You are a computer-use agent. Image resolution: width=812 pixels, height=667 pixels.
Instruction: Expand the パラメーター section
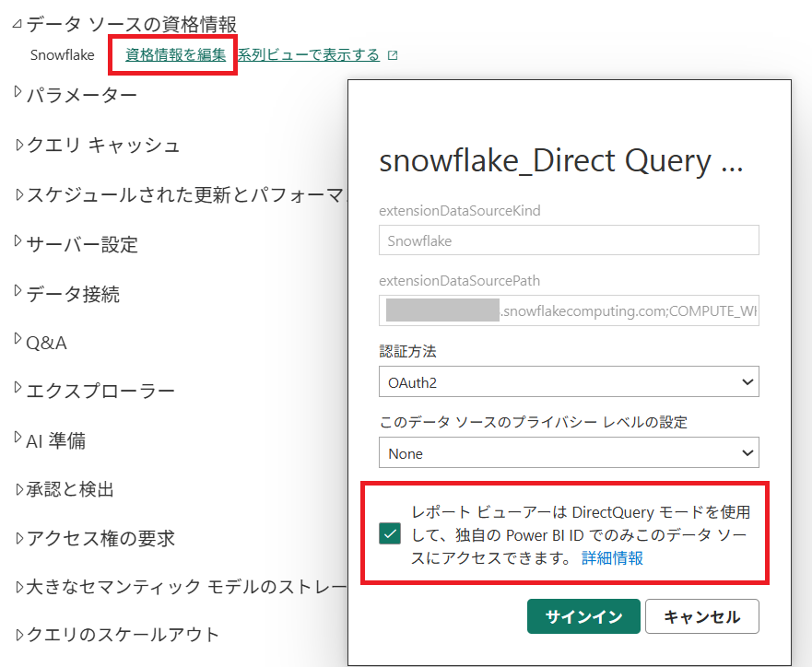click(18, 92)
